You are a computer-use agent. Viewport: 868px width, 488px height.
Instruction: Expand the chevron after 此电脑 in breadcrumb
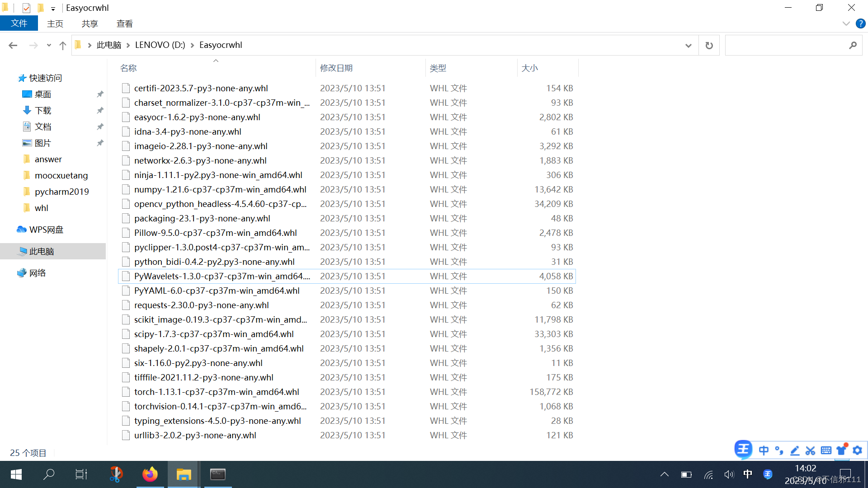[x=128, y=45]
